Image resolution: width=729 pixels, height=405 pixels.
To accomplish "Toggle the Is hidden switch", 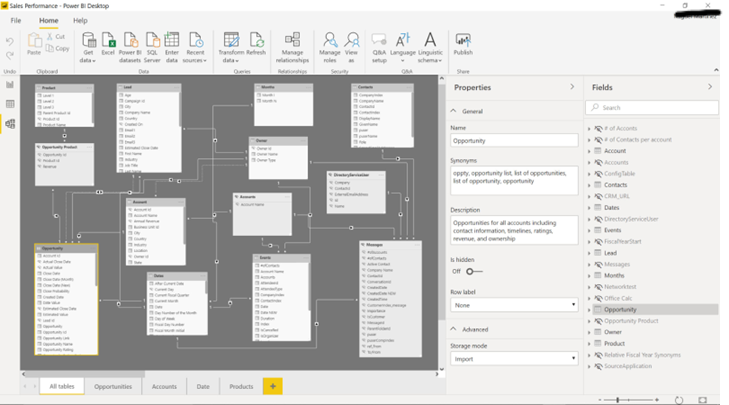I will pos(474,271).
